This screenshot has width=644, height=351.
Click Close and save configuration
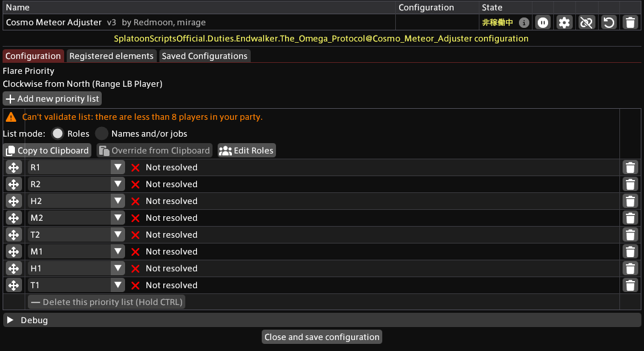point(322,337)
